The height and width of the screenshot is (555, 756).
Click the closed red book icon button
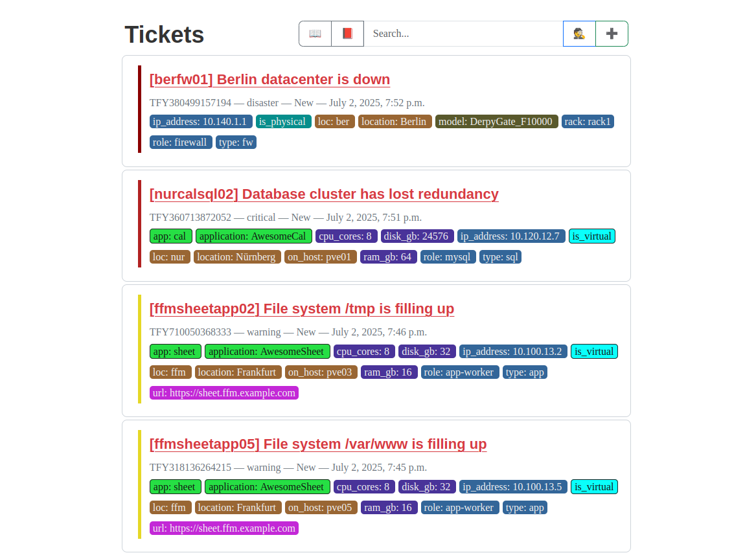(x=347, y=34)
